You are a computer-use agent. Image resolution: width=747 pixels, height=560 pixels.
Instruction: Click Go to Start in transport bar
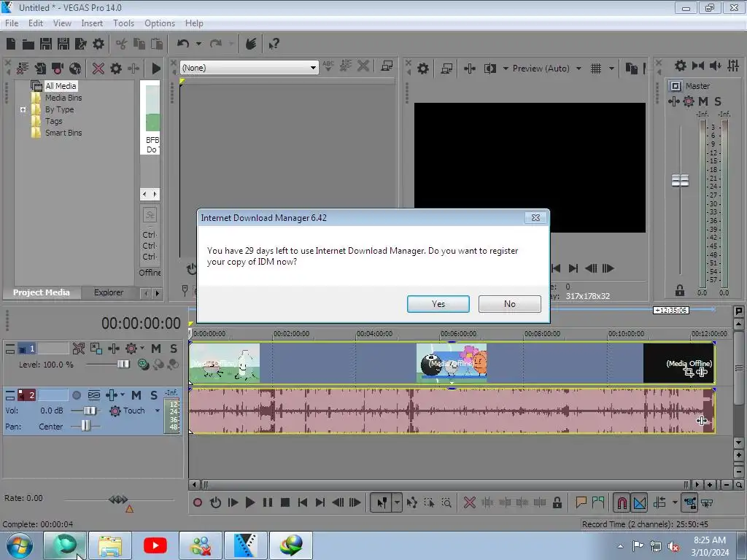click(x=302, y=502)
